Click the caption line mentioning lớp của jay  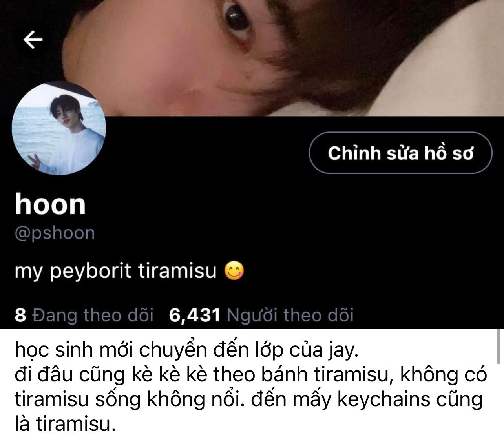[187, 350]
